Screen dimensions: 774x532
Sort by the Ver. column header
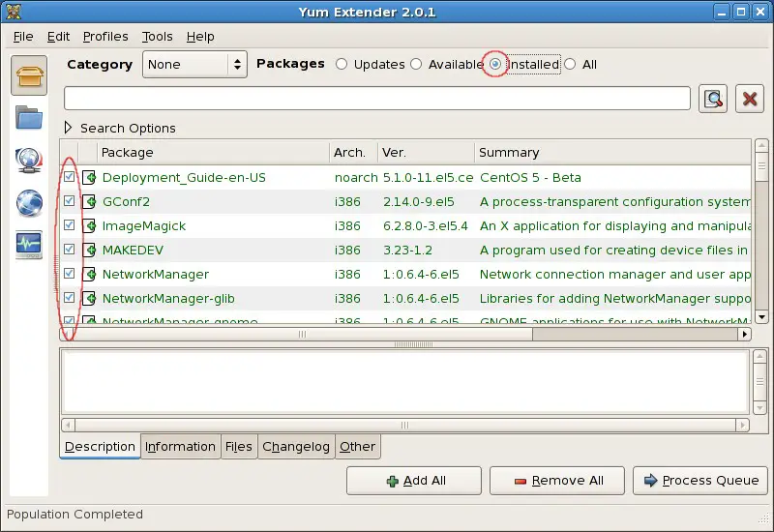(426, 153)
